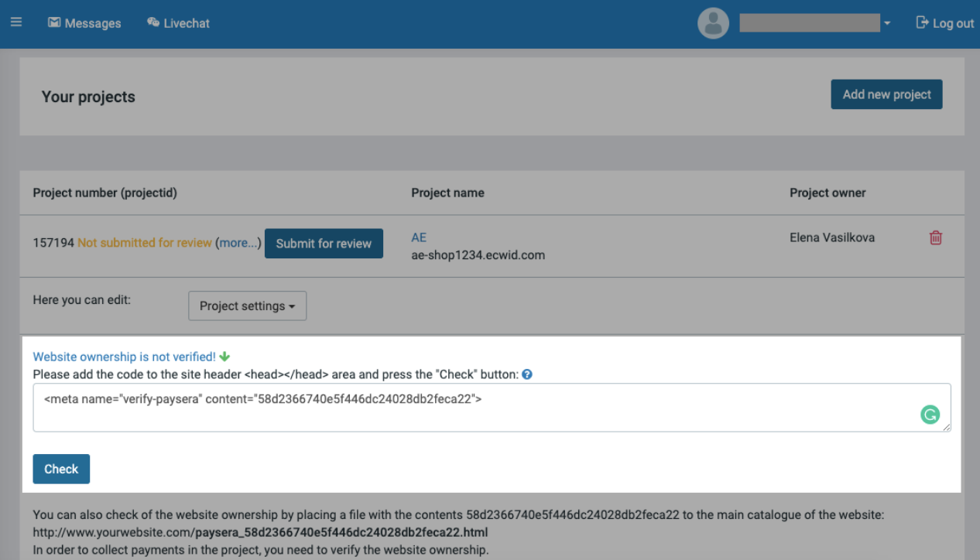Click the project number 157194
Viewport: 980px width, 560px height.
53,243
